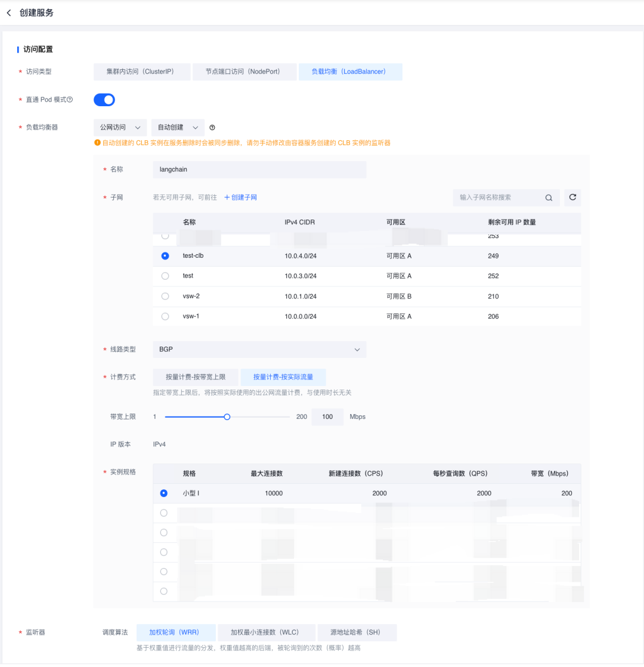
Task: Refresh the subnet list
Action: point(572,197)
